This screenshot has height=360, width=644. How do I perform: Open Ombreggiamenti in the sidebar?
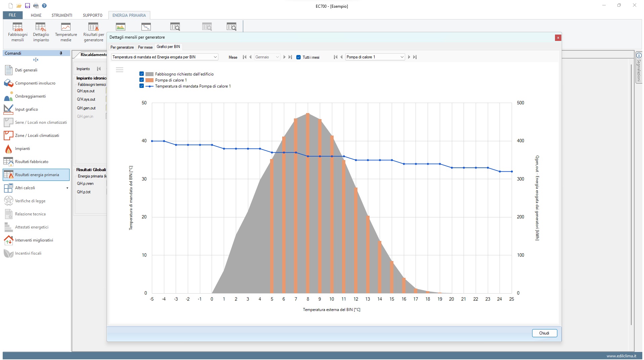point(36,96)
